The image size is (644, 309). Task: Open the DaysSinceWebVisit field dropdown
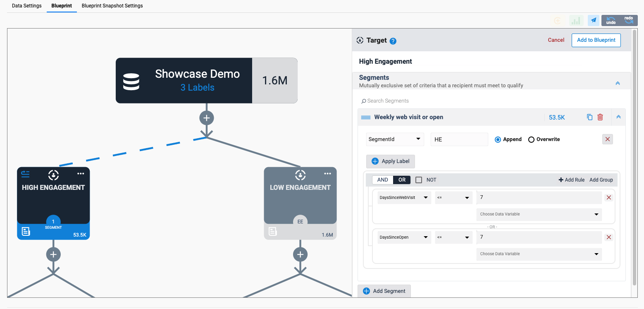(404, 198)
